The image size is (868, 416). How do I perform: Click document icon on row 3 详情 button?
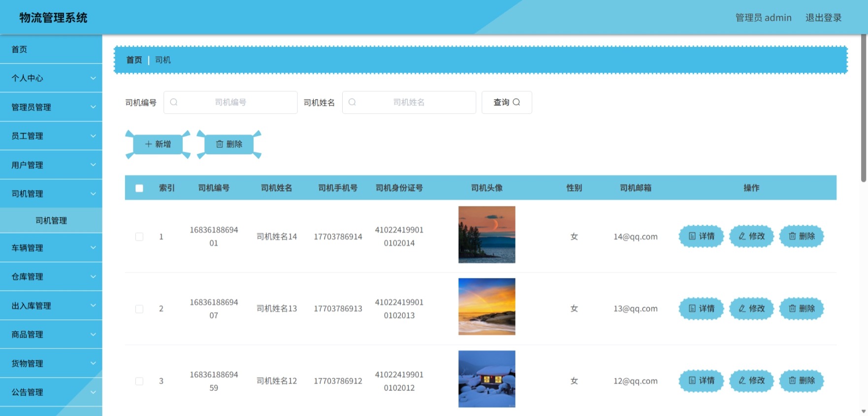tap(692, 380)
